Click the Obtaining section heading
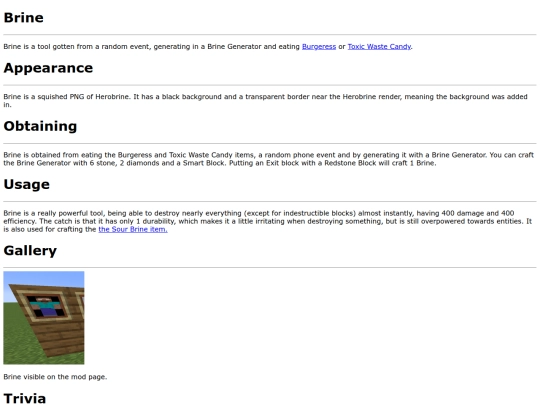Image resolution: width=540 pixels, height=405 pixels. point(40,126)
